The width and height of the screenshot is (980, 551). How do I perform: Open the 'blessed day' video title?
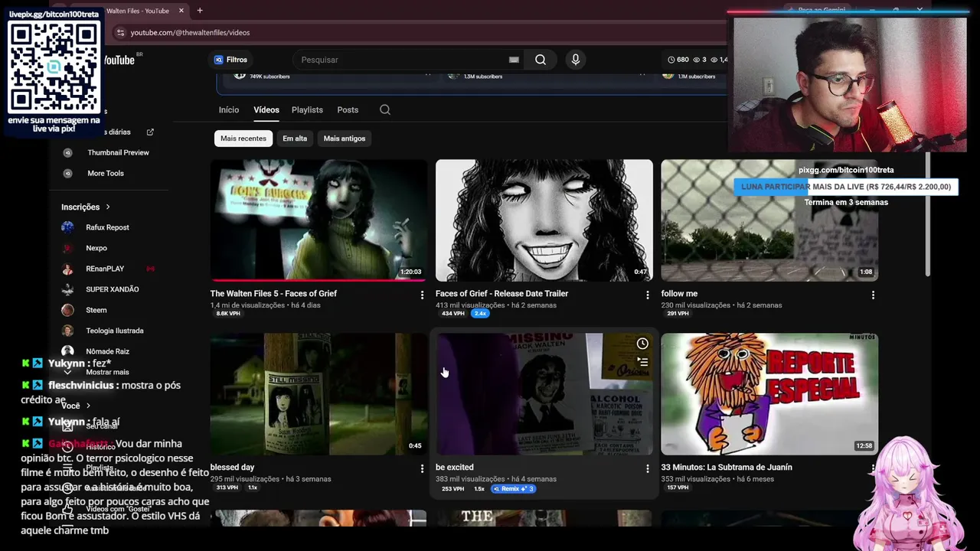coord(232,467)
